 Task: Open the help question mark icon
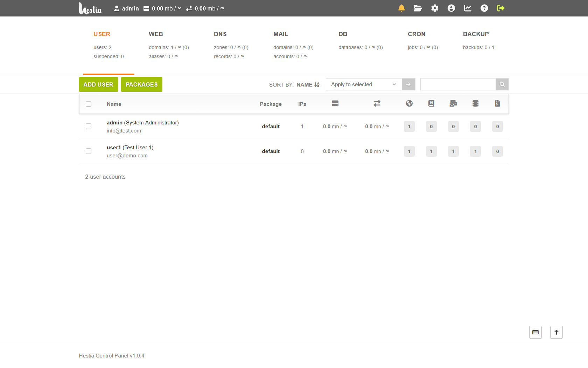[484, 8]
